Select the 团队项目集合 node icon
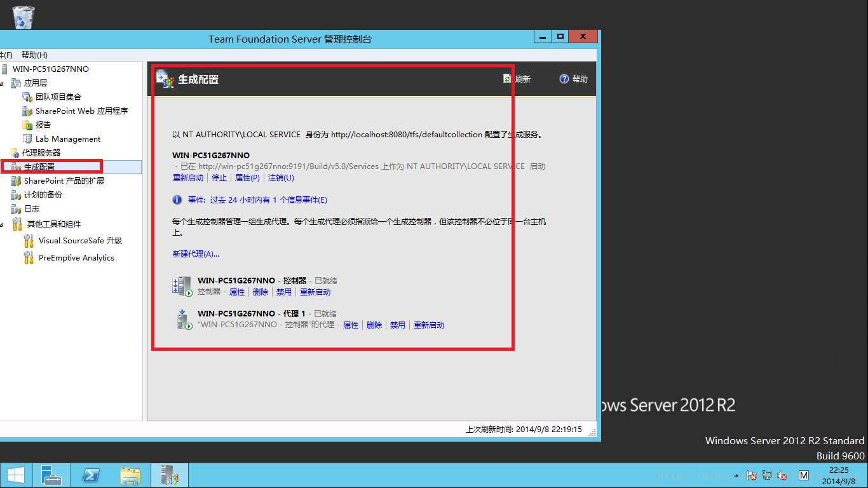 27,97
